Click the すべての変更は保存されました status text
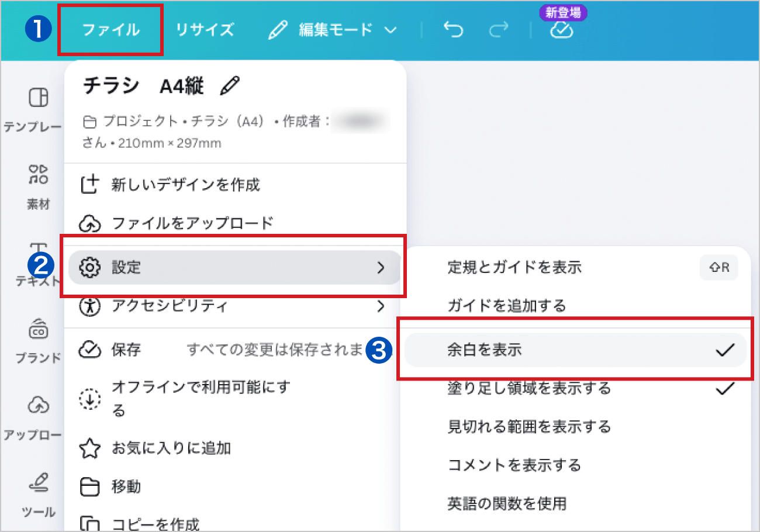Image resolution: width=760 pixels, height=532 pixels. point(275,350)
